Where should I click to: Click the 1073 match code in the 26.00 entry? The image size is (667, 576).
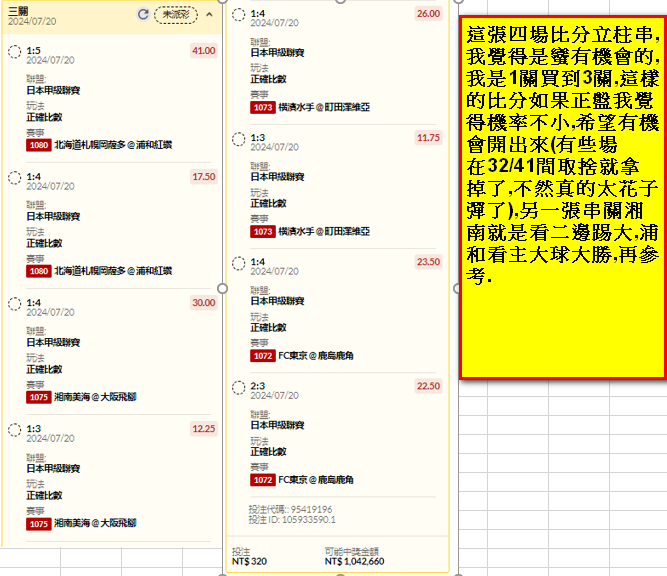[263, 107]
